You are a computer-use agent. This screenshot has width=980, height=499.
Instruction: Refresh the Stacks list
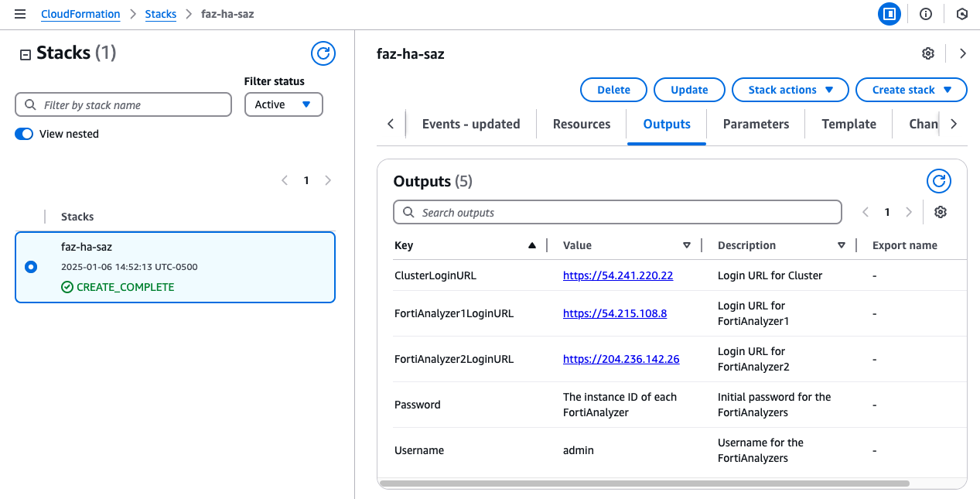323,53
